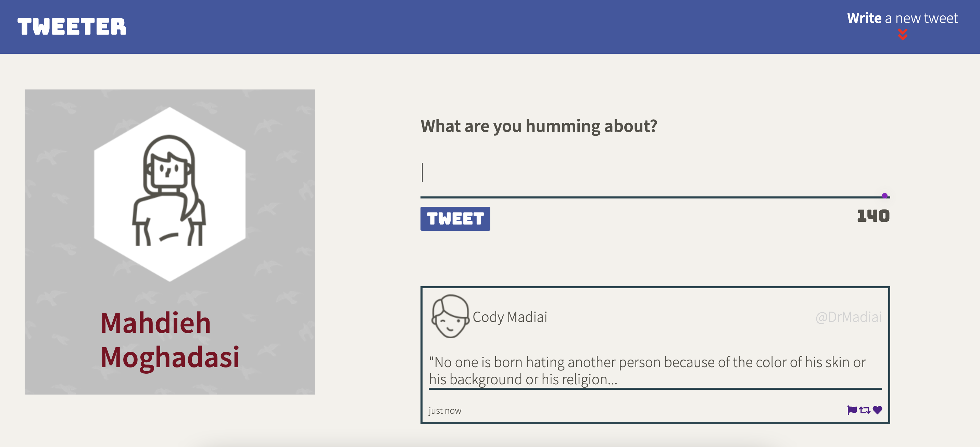Click the "just now" timestamp
This screenshot has height=447, width=980.
(x=445, y=410)
